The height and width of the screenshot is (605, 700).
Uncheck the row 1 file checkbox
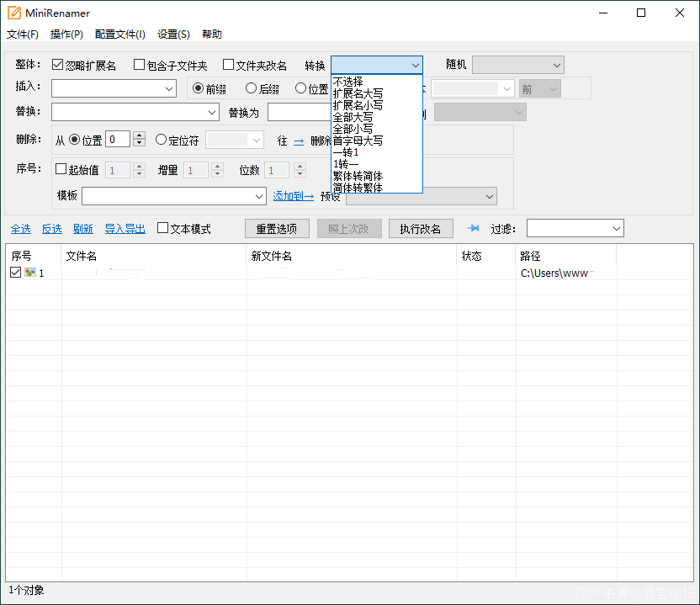pyautogui.click(x=16, y=273)
